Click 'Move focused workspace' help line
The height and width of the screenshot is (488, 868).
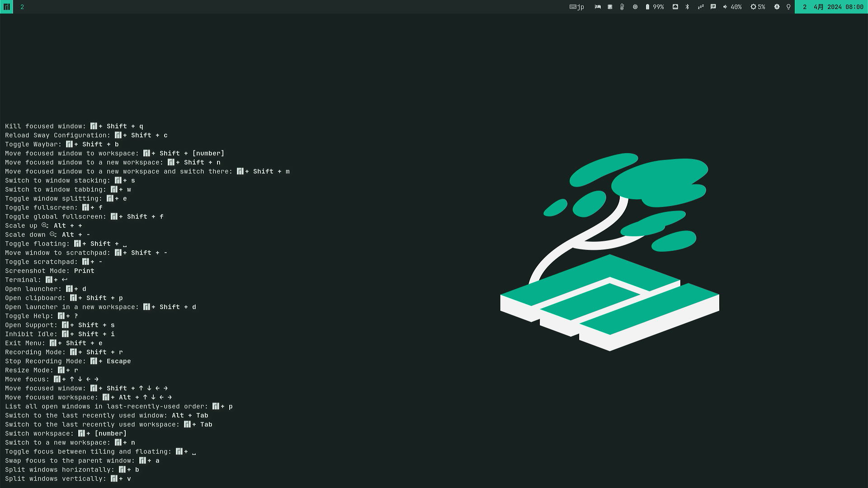[89, 397]
